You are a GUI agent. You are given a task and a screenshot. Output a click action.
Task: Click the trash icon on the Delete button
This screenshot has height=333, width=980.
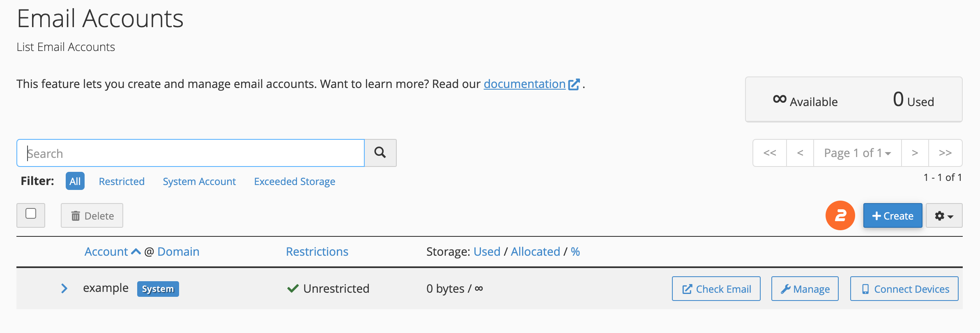(76, 215)
